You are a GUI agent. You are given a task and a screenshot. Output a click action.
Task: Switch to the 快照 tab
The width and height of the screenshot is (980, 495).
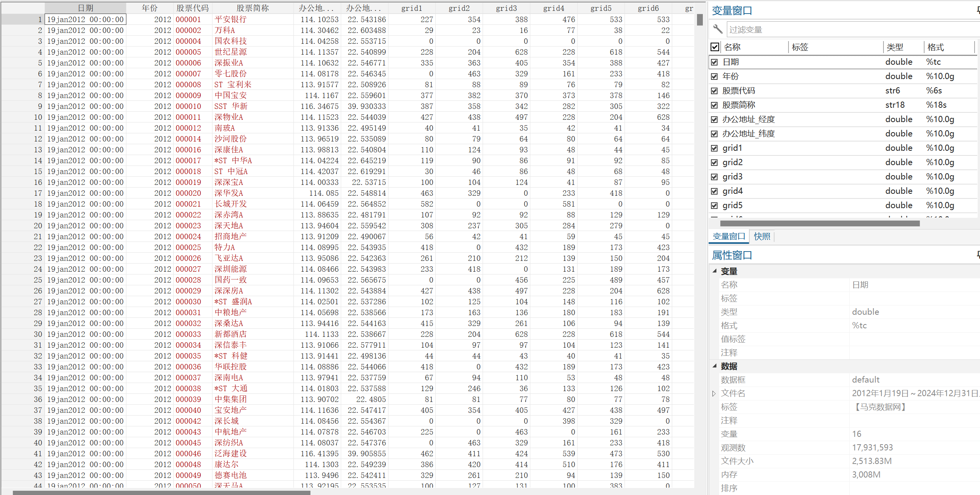pos(762,236)
